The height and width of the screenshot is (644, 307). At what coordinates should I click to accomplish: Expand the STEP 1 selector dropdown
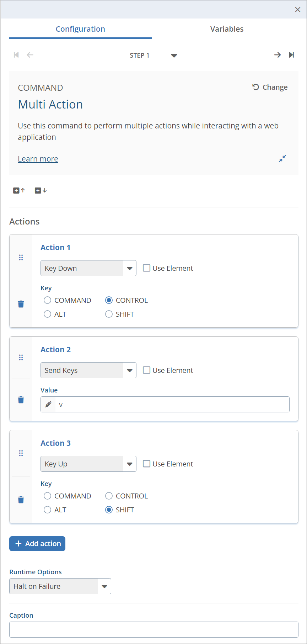(x=174, y=56)
